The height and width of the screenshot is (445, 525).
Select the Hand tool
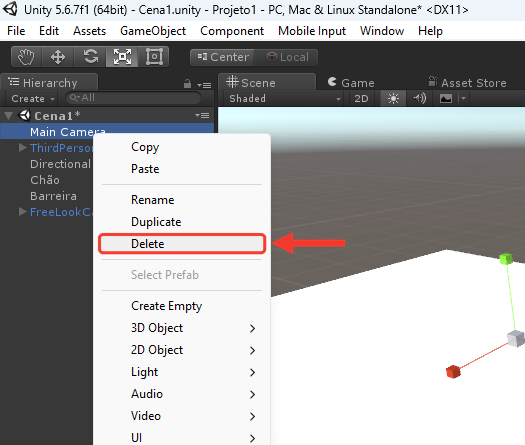click(26, 57)
